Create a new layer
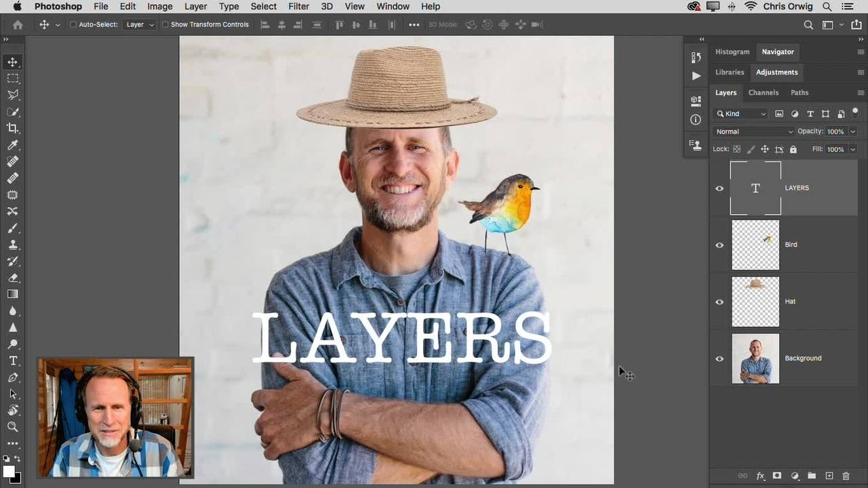Image resolution: width=868 pixels, height=488 pixels. (x=829, y=476)
